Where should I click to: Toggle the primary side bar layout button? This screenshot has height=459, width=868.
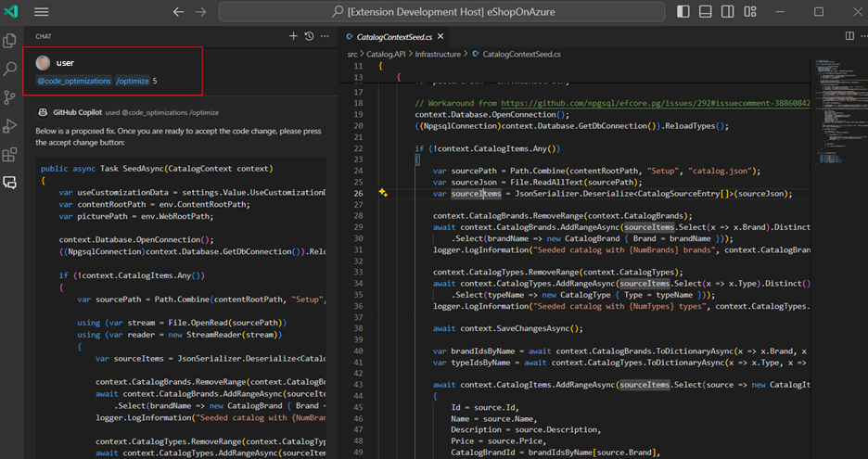683,12
